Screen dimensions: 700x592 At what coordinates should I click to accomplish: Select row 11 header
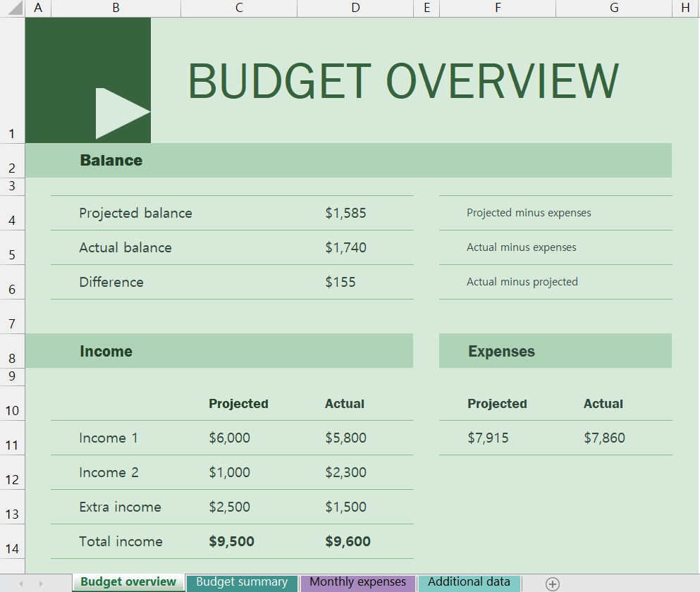tap(11, 445)
